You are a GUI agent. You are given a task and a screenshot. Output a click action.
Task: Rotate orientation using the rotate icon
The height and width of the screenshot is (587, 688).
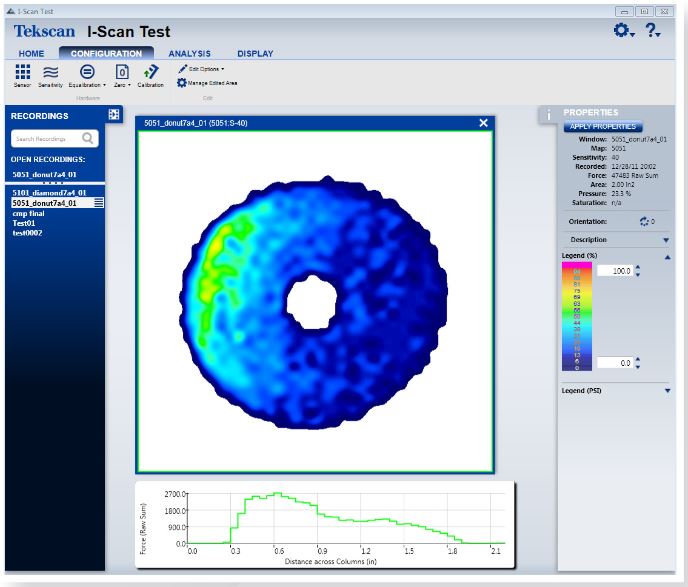645,222
